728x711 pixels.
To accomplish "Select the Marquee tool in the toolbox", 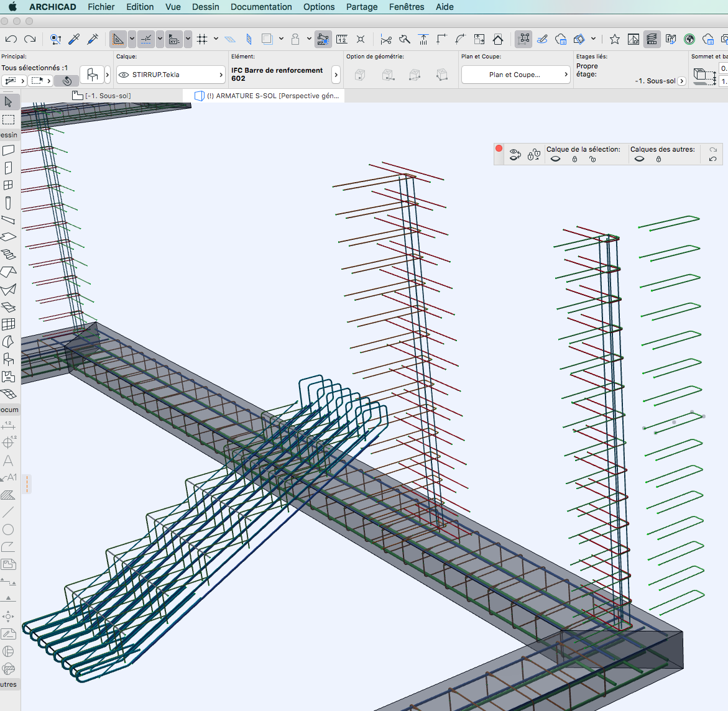I will pyautogui.click(x=8, y=119).
